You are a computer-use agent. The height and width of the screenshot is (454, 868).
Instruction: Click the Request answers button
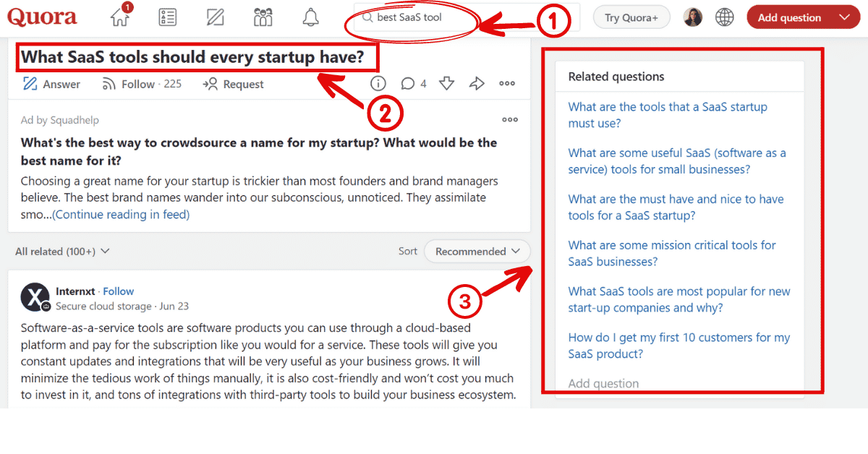[x=233, y=84]
